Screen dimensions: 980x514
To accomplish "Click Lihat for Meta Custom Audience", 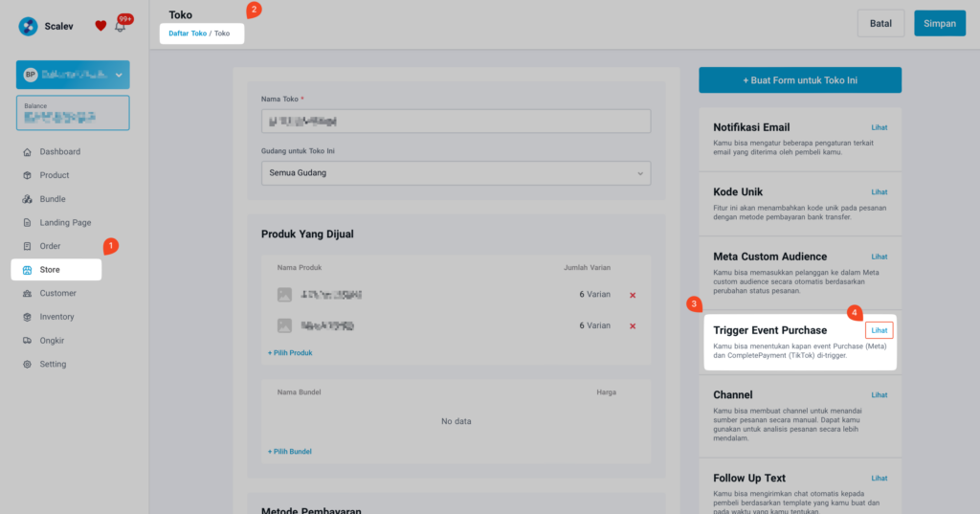I will coord(880,257).
